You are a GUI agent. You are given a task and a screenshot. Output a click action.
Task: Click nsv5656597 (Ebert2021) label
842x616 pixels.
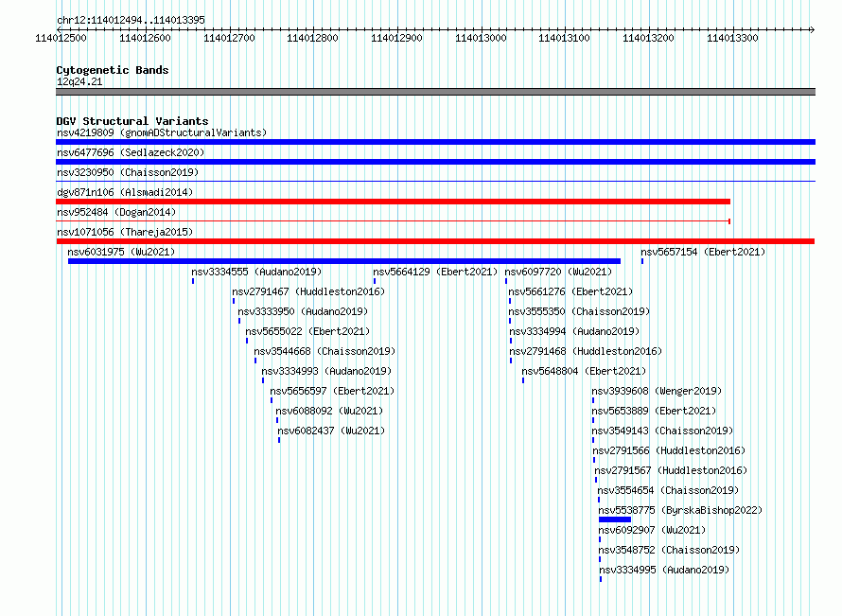click(332, 391)
